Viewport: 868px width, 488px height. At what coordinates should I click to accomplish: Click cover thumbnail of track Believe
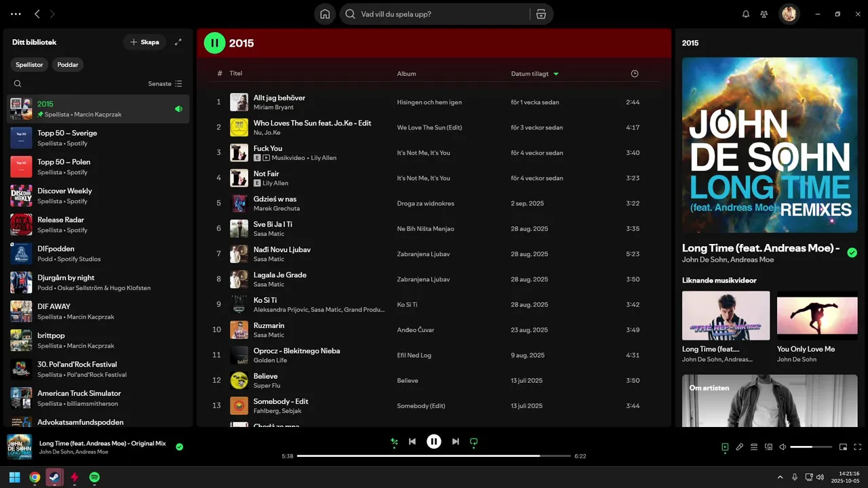tap(239, 380)
